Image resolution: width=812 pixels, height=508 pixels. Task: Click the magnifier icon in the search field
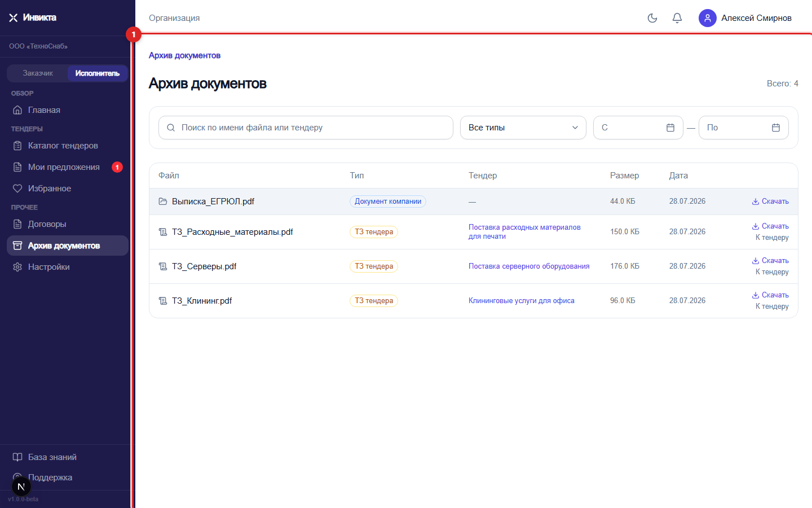click(x=171, y=128)
